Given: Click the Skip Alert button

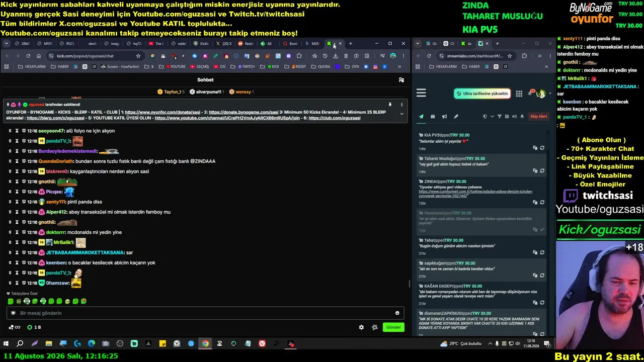Looking at the screenshot, I should point(538,117).
